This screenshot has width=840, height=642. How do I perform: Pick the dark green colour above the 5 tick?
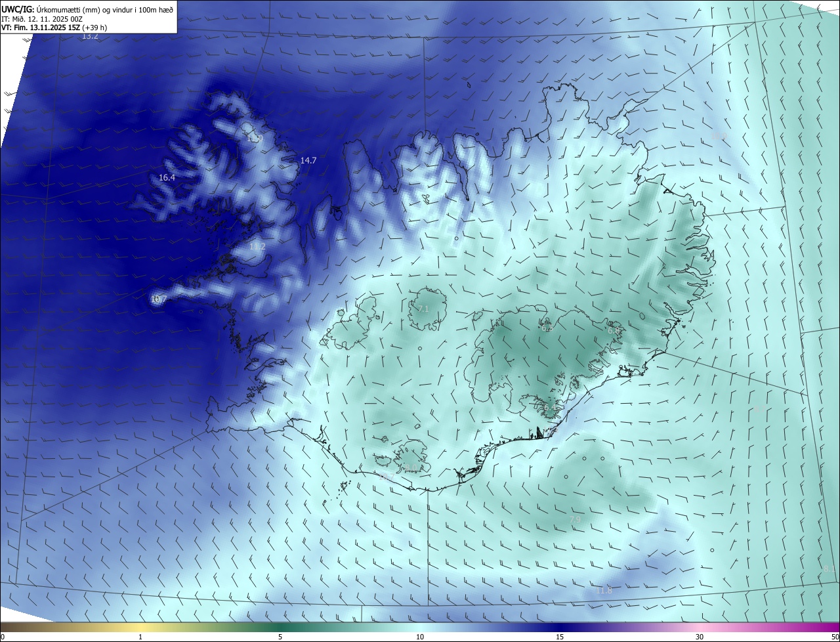(280, 627)
